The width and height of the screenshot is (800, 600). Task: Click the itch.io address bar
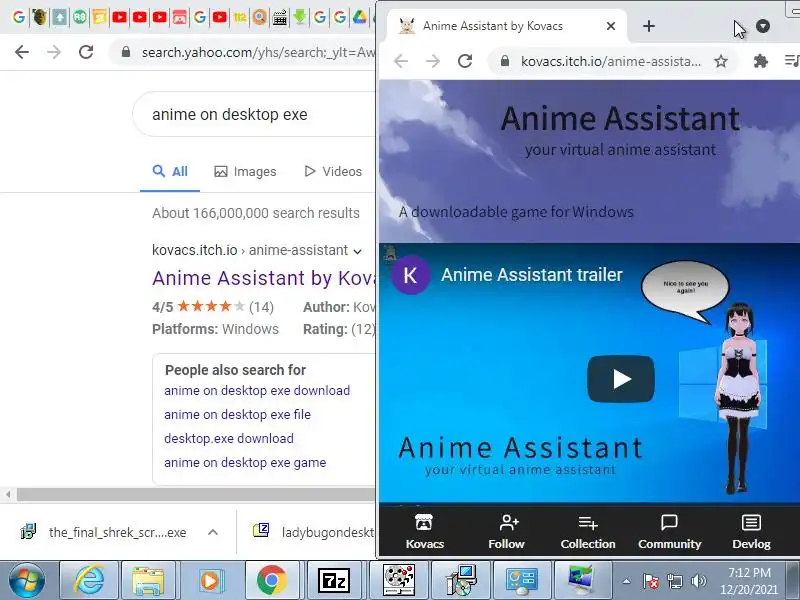click(610, 61)
